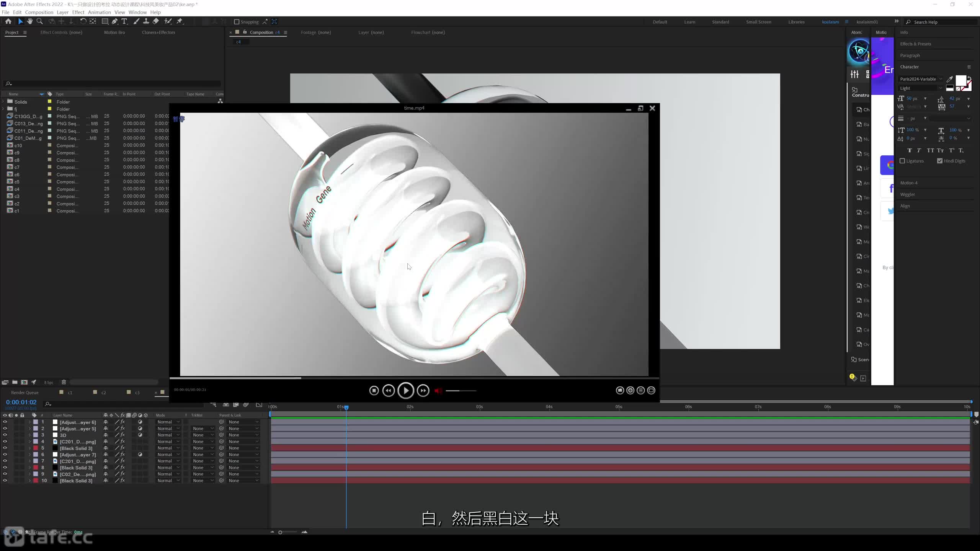Stop playback in the time.mp4 player

374,390
